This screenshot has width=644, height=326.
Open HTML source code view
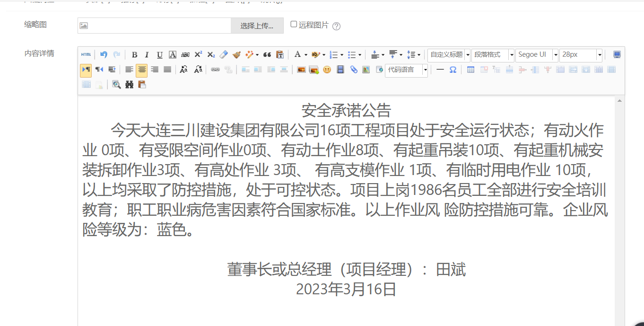click(x=86, y=54)
